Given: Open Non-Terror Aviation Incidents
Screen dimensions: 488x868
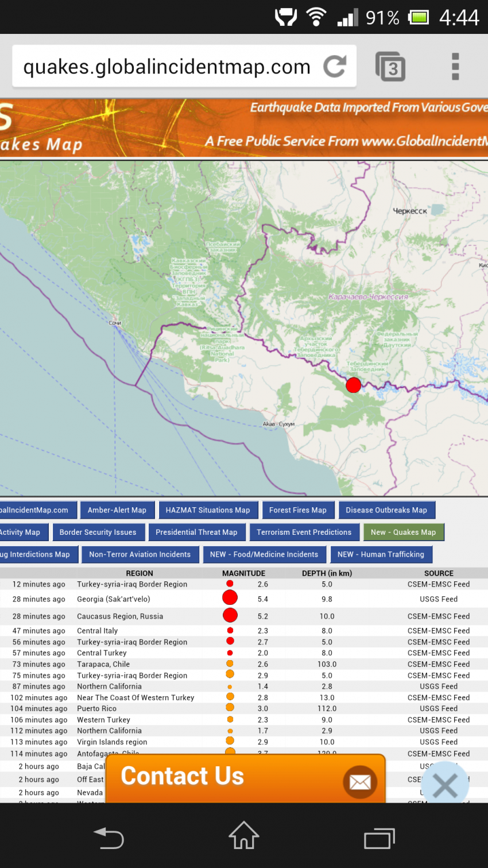Looking at the screenshot, I should [140, 554].
